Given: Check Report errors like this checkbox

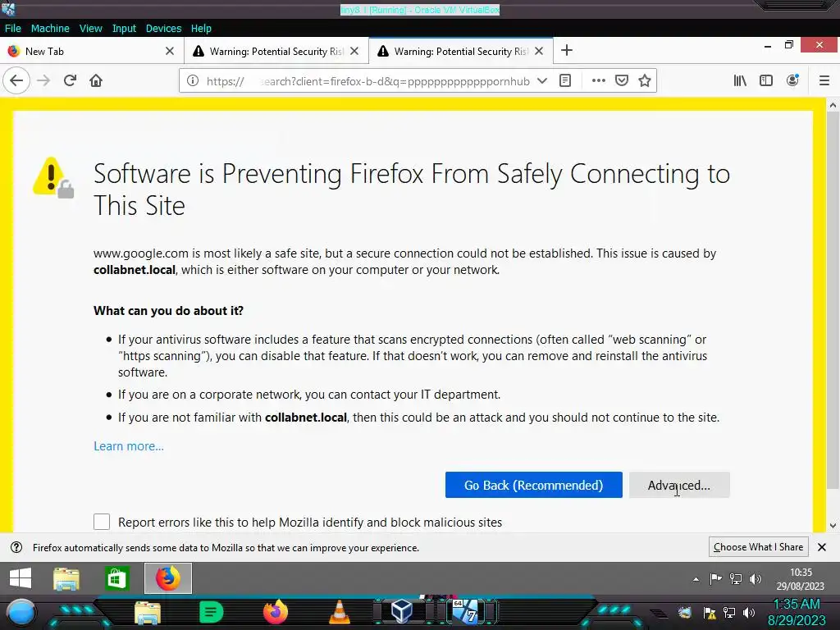Looking at the screenshot, I should pyautogui.click(x=102, y=522).
